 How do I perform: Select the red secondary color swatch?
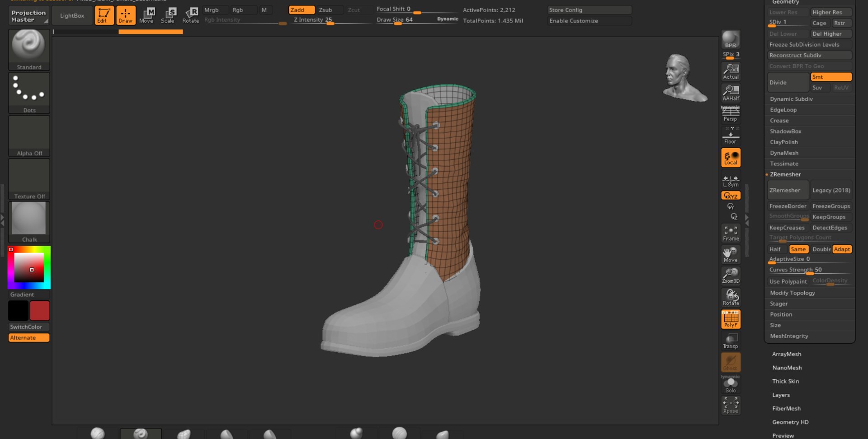[x=40, y=311]
